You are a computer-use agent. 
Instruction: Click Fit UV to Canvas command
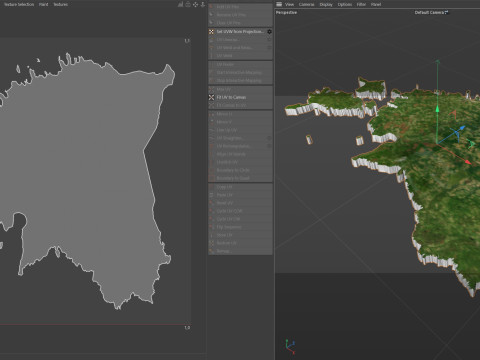240,97
